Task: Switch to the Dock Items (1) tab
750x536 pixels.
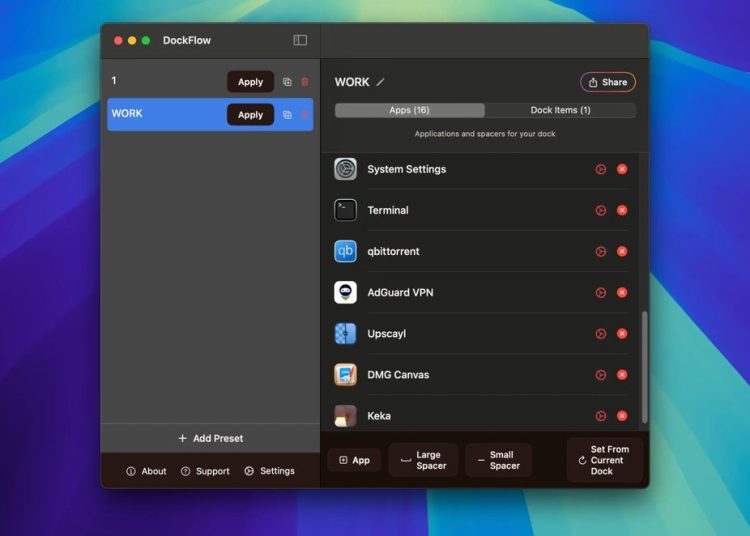Action: [560, 110]
